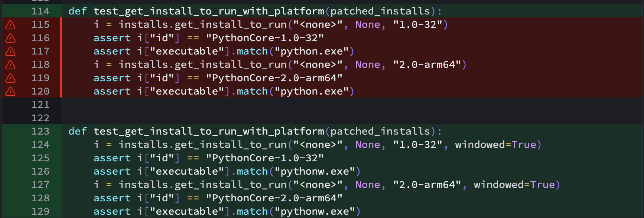Click the None keyword on line 115
Screen dimensions: 644x218
[x=368, y=25]
